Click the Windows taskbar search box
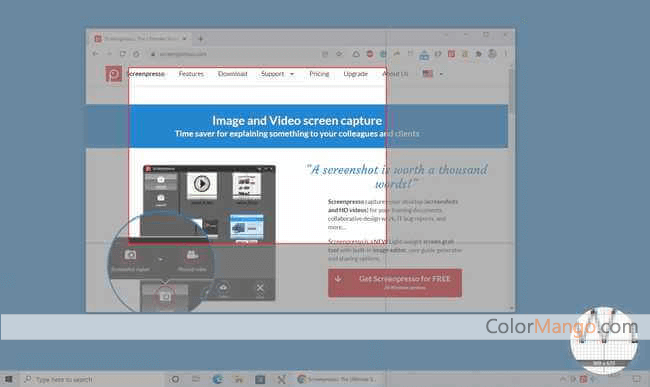650x387 pixels. [x=92, y=379]
